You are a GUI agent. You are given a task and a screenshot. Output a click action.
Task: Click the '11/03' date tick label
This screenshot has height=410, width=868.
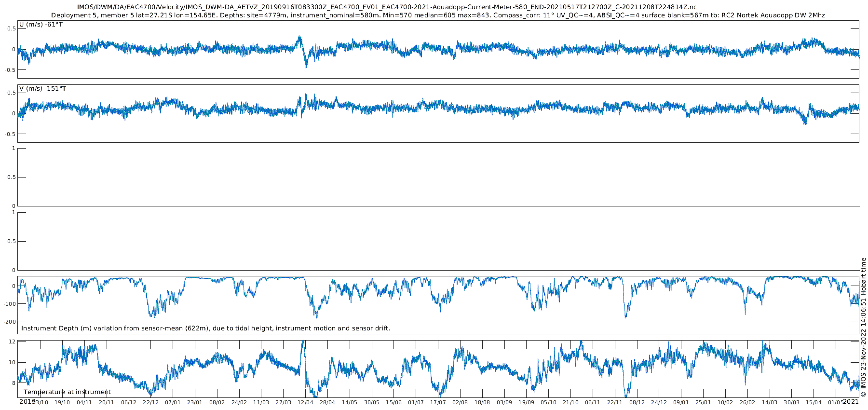pos(261,402)
